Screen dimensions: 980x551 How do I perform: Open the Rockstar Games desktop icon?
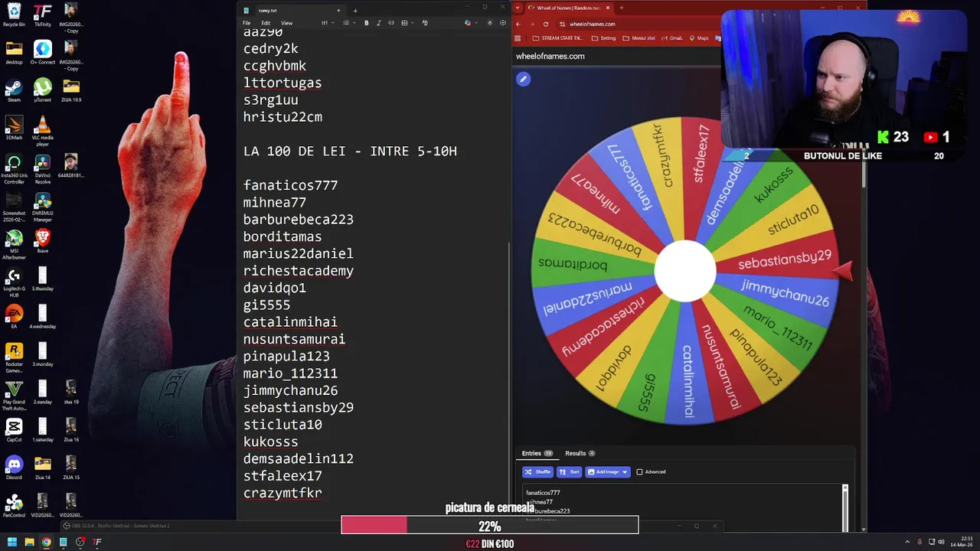click(14, 357)
